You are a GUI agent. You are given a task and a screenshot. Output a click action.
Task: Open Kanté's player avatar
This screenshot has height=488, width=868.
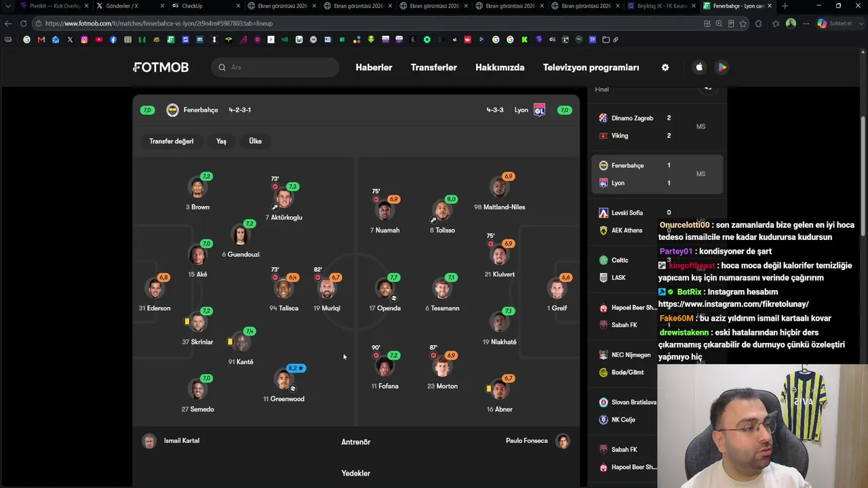click(x=240, y=343)
